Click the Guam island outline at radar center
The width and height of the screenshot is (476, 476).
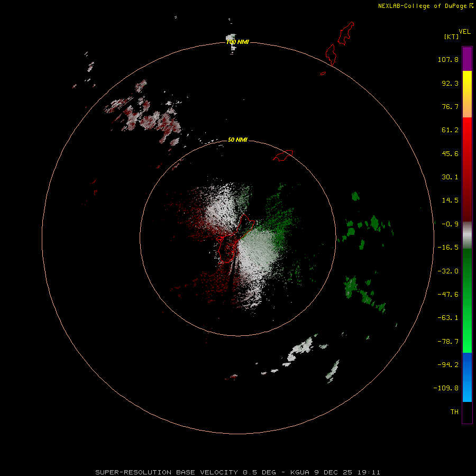[x=235, y=239]
